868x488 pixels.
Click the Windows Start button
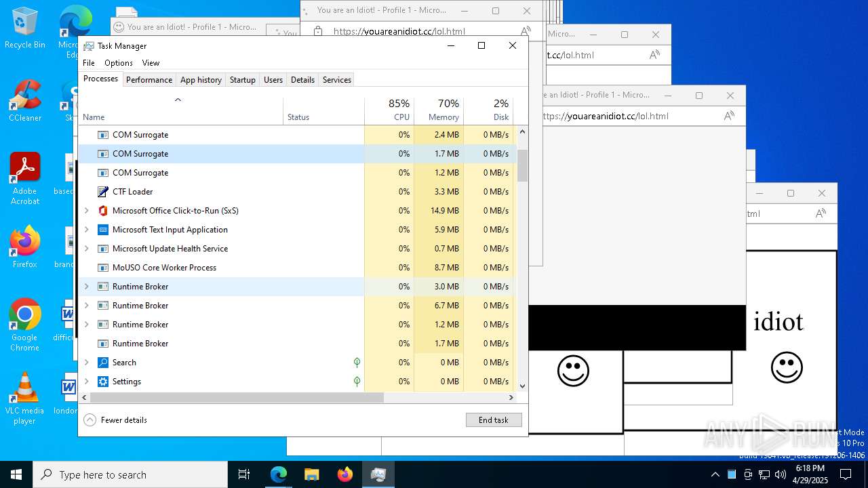tap(16, 474)
